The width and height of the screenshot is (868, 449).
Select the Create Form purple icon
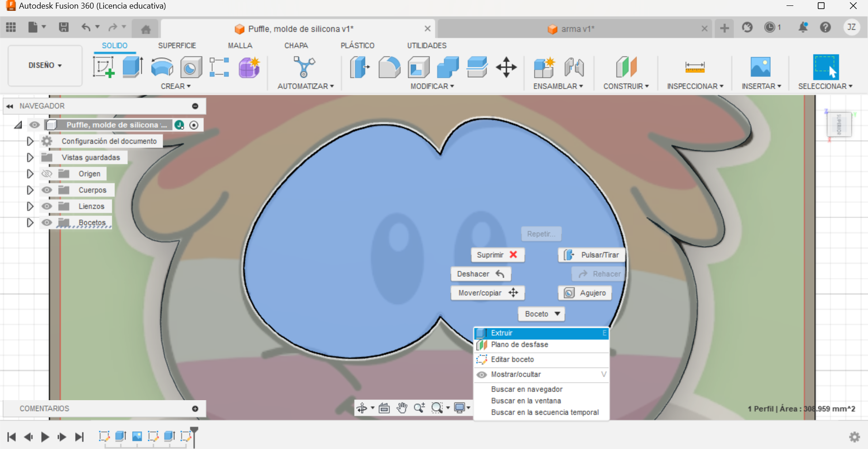249,67
